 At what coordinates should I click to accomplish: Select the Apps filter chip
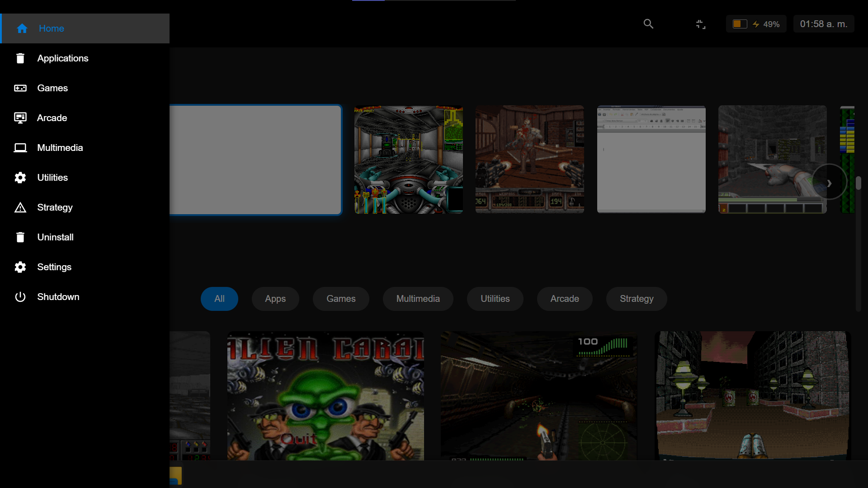(275, 299)
